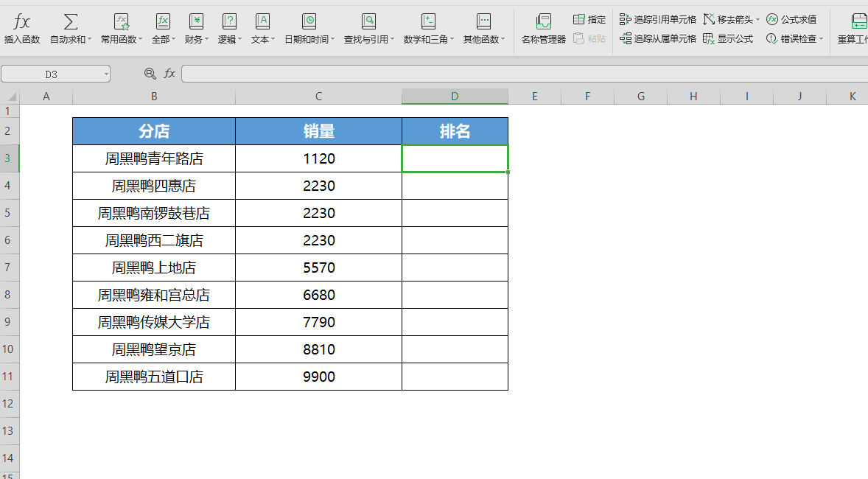868x479 pixels.
Task: Click Trace Dependents (追踪从属单元格)
Action: [658, 39]
